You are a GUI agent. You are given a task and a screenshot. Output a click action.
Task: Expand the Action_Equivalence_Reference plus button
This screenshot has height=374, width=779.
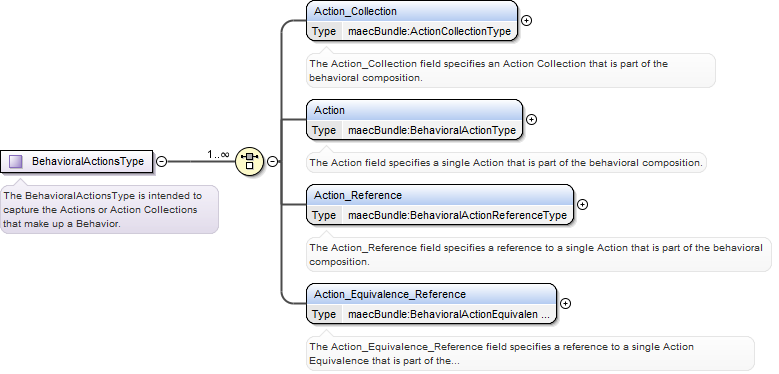[565, 303]
